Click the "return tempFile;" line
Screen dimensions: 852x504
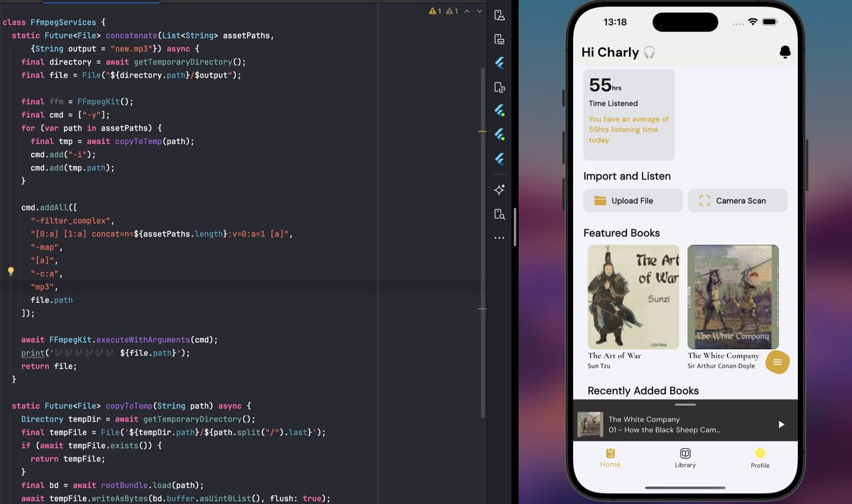pos(69,459)
